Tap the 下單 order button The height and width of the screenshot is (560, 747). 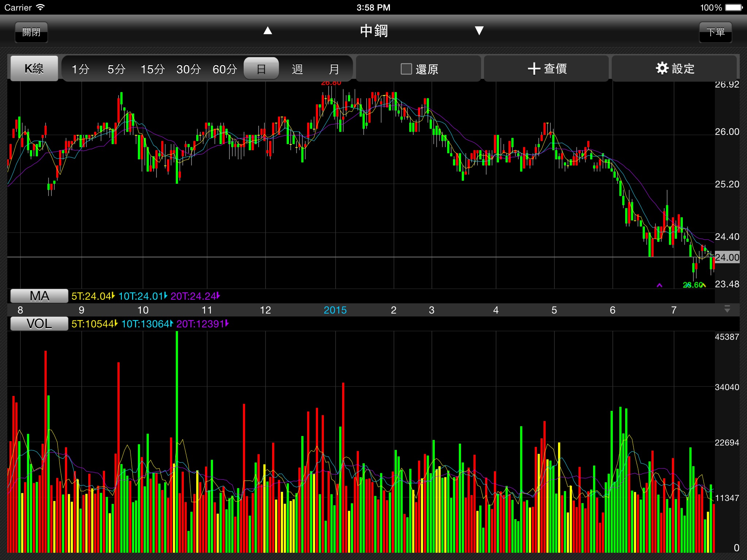click(715, 32)
